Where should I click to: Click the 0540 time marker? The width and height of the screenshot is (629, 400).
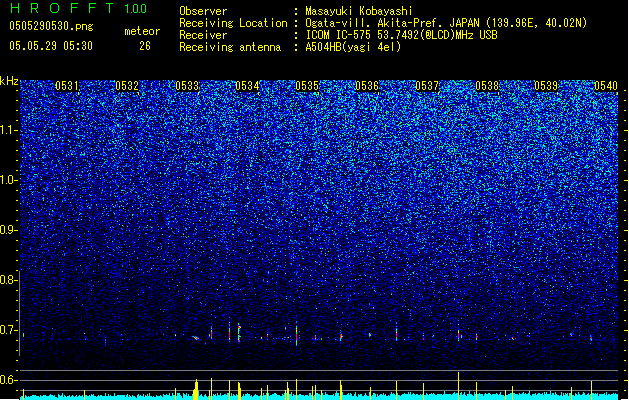point(606,86)
